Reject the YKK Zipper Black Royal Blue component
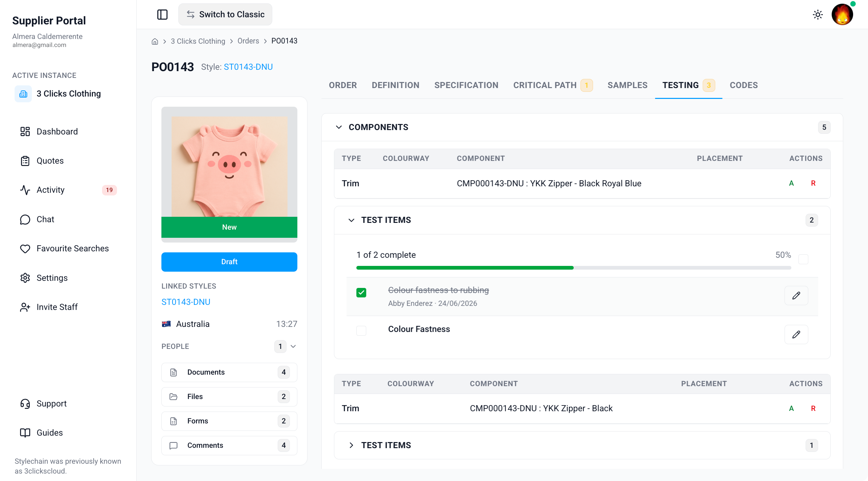This screenshot has height=481, width=868. [x=813, y=183]
